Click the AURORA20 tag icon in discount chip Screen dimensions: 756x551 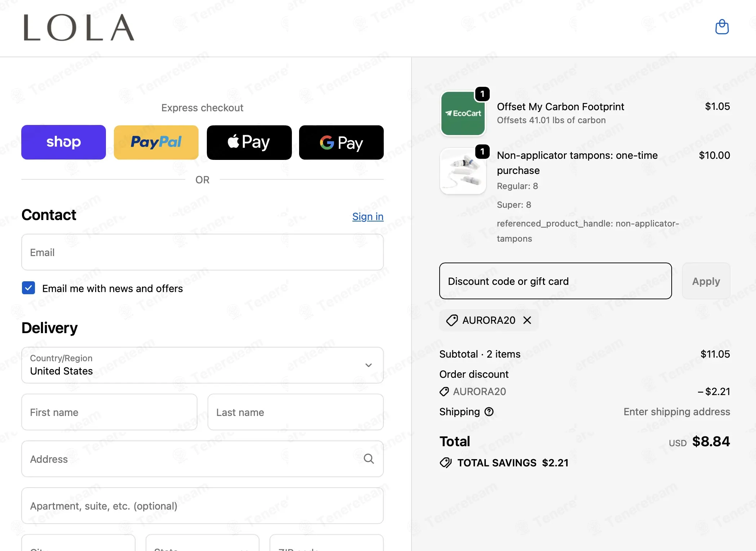452,320
